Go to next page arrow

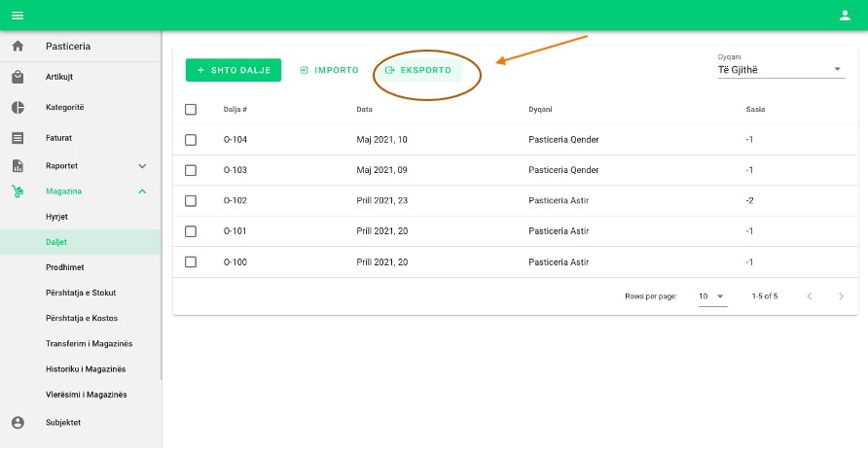[841, 296]
